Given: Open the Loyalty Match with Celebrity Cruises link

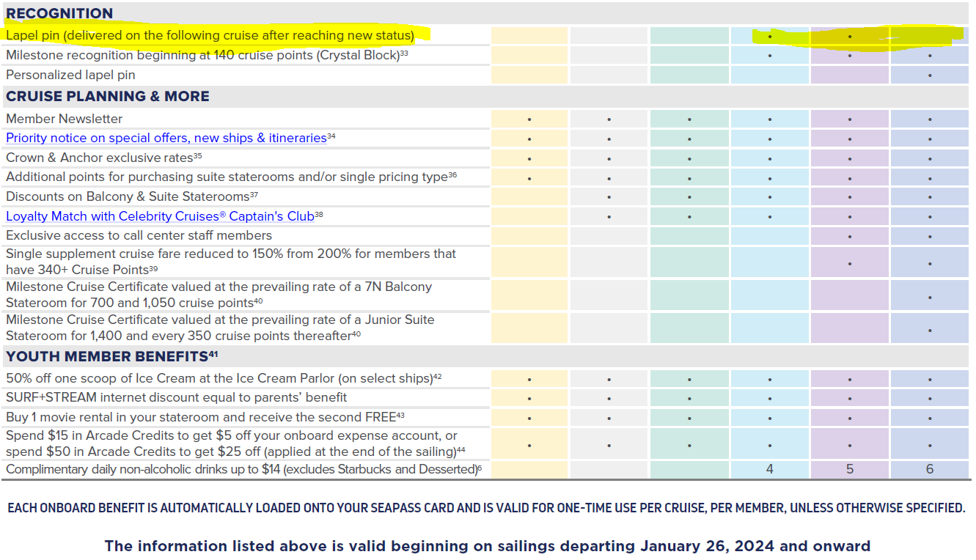Looking at the screenshot, I should point(160,216).
